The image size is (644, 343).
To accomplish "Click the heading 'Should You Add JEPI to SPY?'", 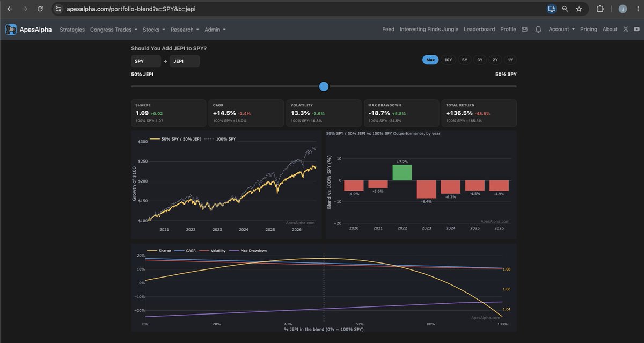I will 169,48.
